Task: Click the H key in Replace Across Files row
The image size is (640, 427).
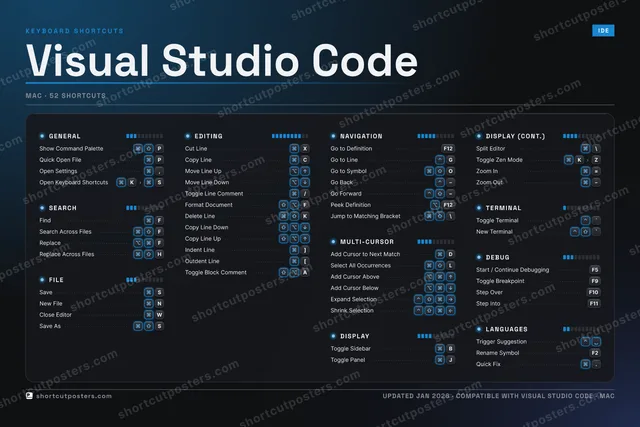Action: point(159,254)
